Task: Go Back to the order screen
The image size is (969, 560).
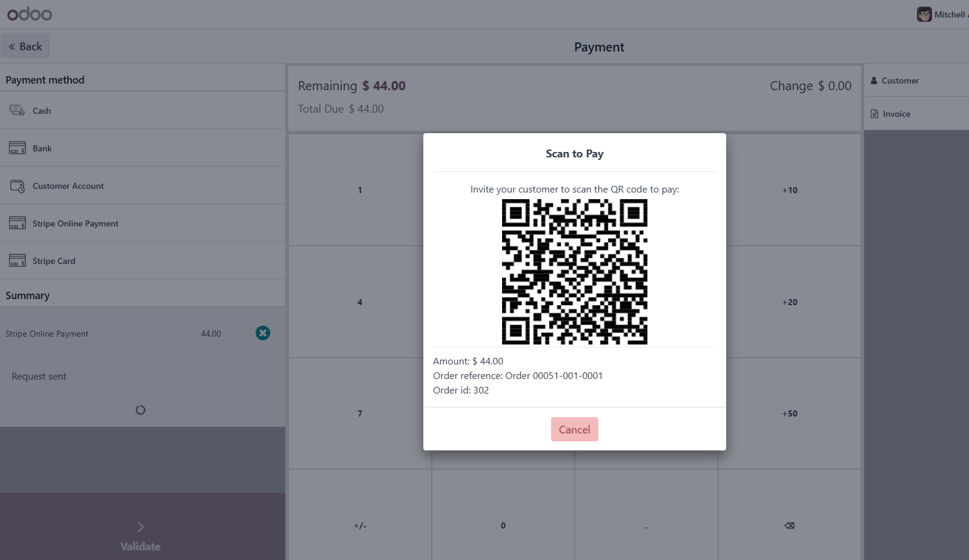Action: (x=25, y=47)
